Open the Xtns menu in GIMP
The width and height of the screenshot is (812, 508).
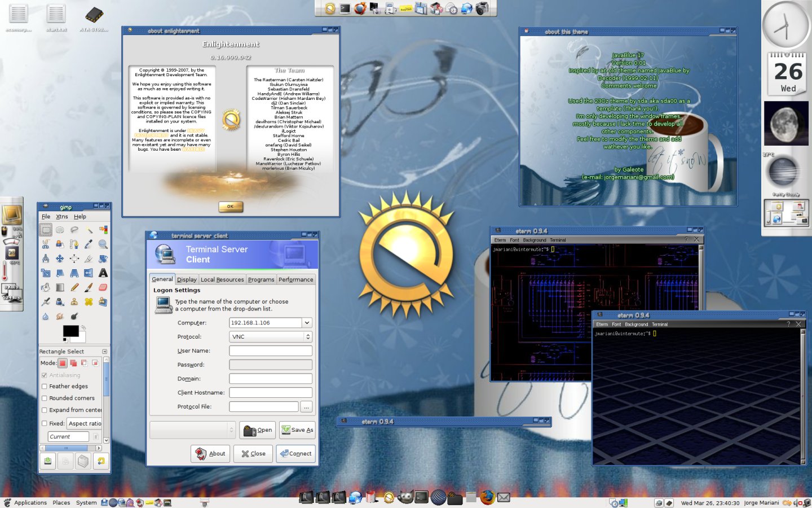(x=62, y=217)
